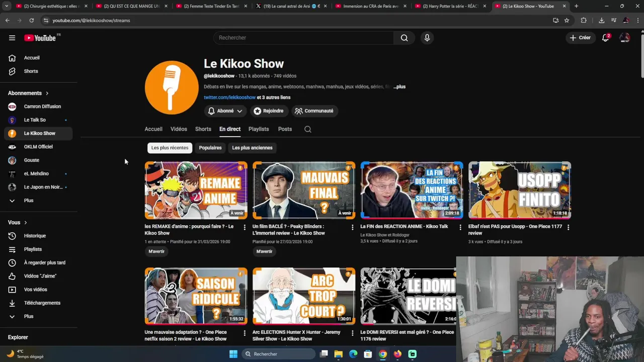The image size is (644, 362).
Task: Click M'avertir for Peaky Blinders stream
Action: tap(264, 251)
